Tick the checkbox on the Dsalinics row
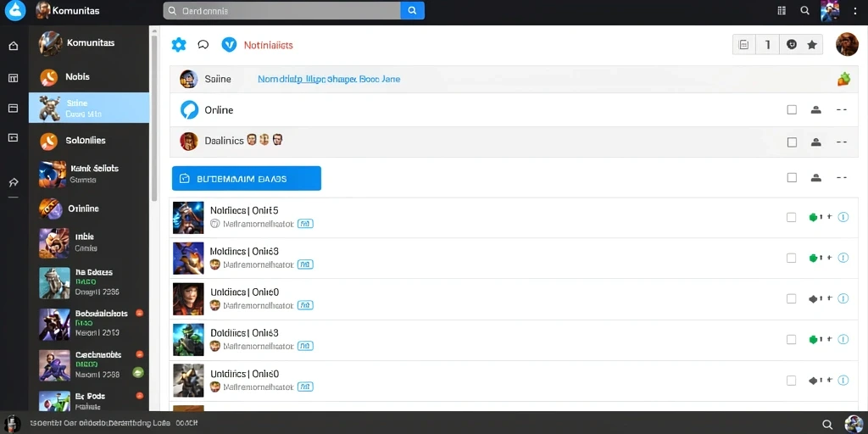 coord(792,142)
